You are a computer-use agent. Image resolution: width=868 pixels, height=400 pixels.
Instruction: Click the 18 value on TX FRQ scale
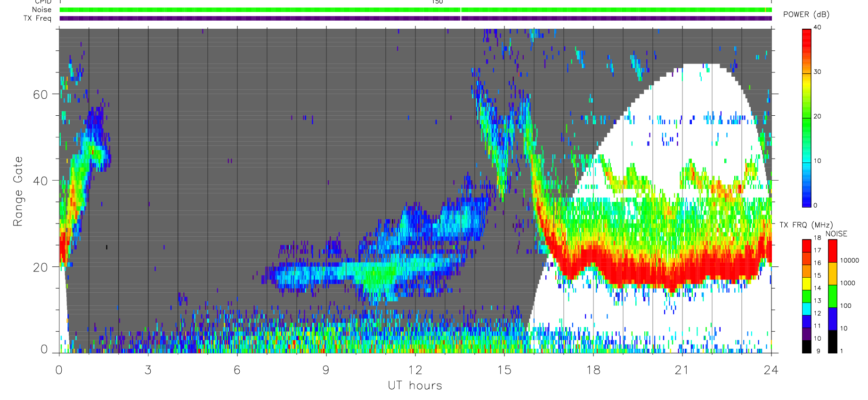817,238
